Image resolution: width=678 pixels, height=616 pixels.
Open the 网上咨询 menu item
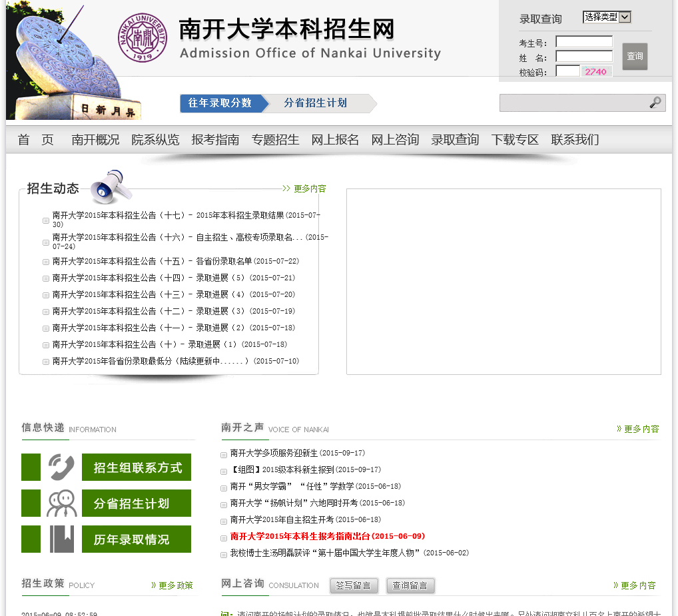click(395, 140)
